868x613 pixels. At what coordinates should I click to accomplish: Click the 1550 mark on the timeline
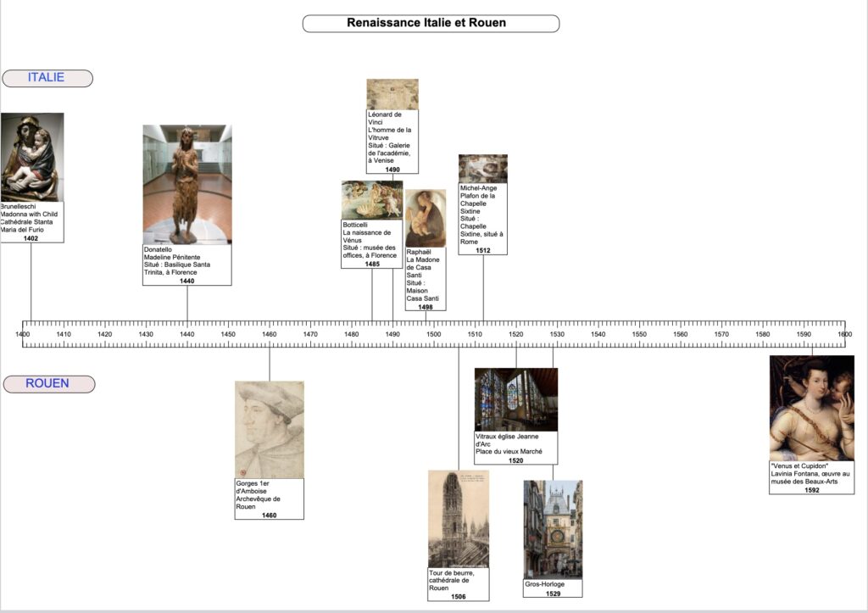pyautogui.click(x=639, y=334)
